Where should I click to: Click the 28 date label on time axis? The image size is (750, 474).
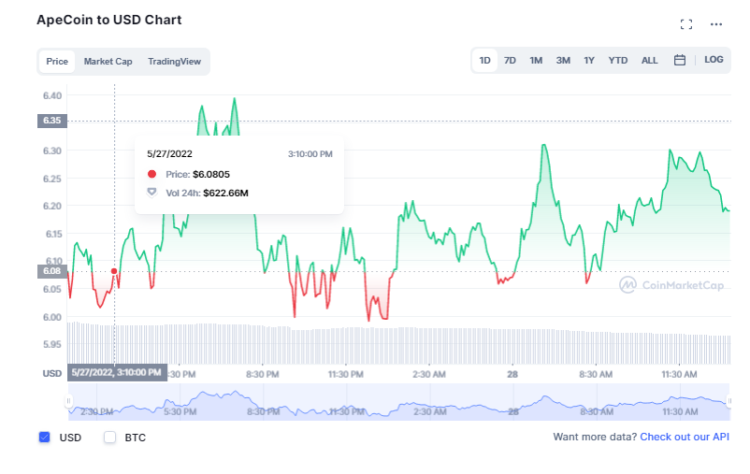(512, 375)
